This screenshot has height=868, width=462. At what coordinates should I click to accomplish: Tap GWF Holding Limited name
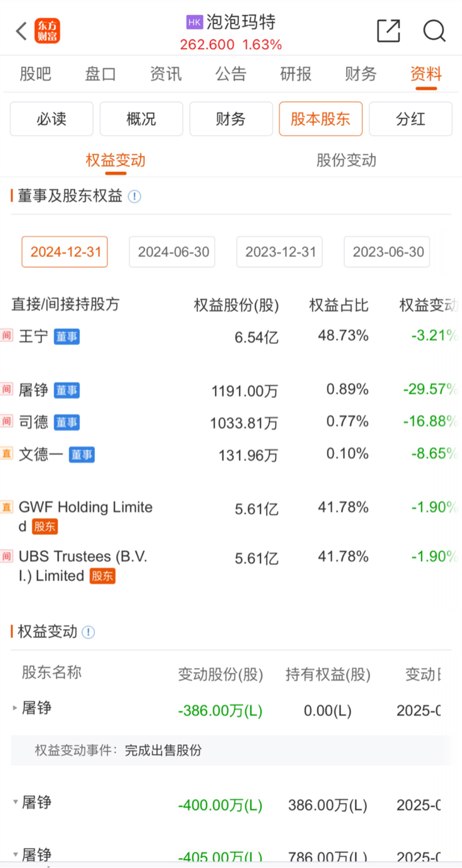pos(85,516)
